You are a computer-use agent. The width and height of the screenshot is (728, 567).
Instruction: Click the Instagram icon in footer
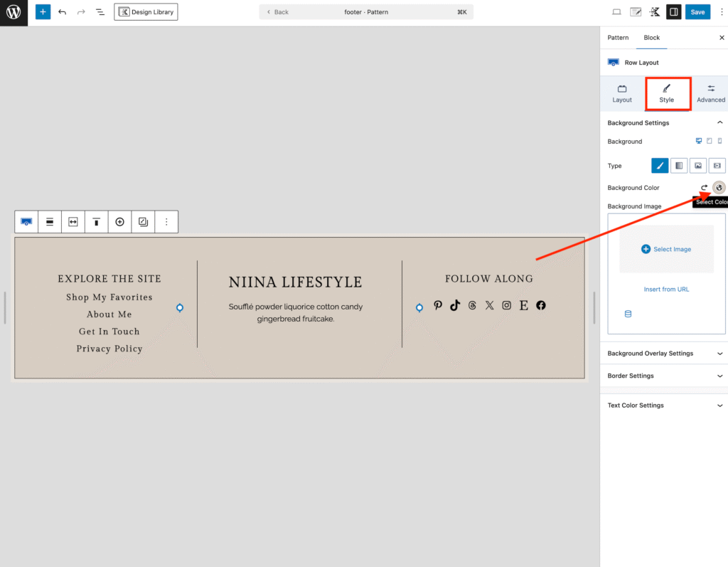[x=507, y=305]
